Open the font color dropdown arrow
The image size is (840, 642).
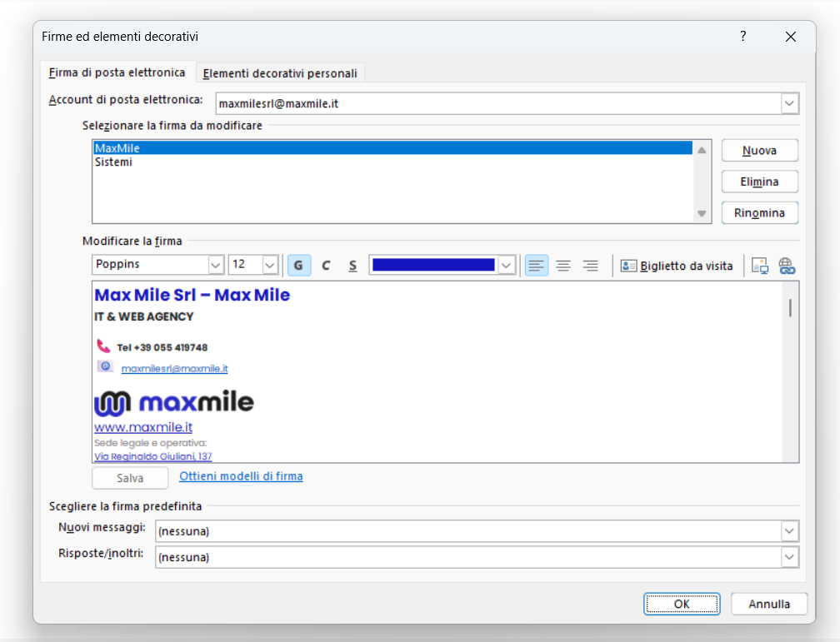(x=507, y=265)
